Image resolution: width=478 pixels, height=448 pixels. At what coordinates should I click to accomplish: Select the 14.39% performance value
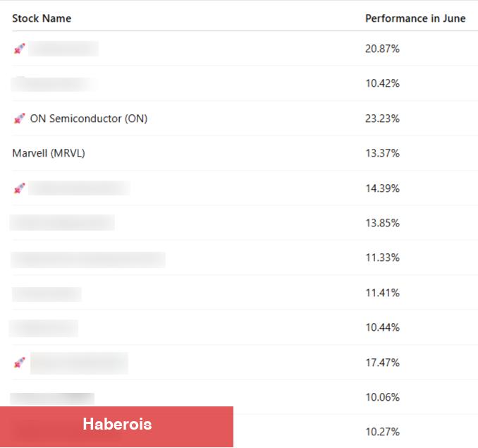[382, 188]
